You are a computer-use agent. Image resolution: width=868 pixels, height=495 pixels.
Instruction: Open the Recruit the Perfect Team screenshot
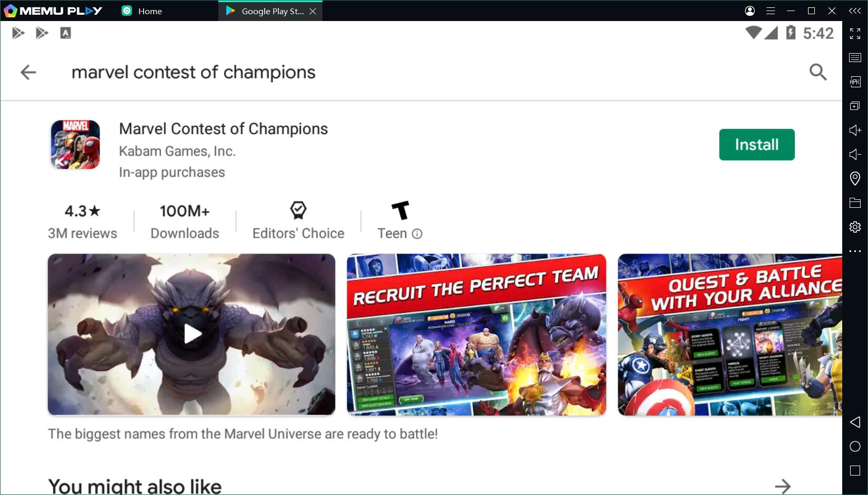coord(476,335)
